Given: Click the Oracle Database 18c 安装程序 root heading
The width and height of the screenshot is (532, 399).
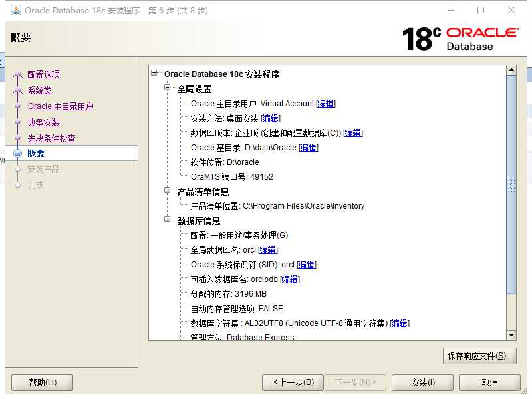Looking at the screenshot, I should [x=222, y=74].
